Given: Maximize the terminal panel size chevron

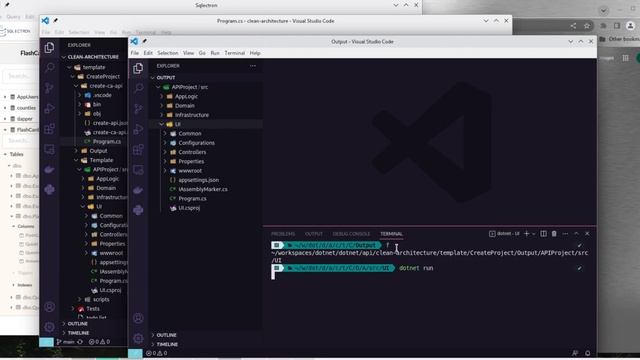Looking at the screenshot, I should pyautogui.click(x=576, y=233).
